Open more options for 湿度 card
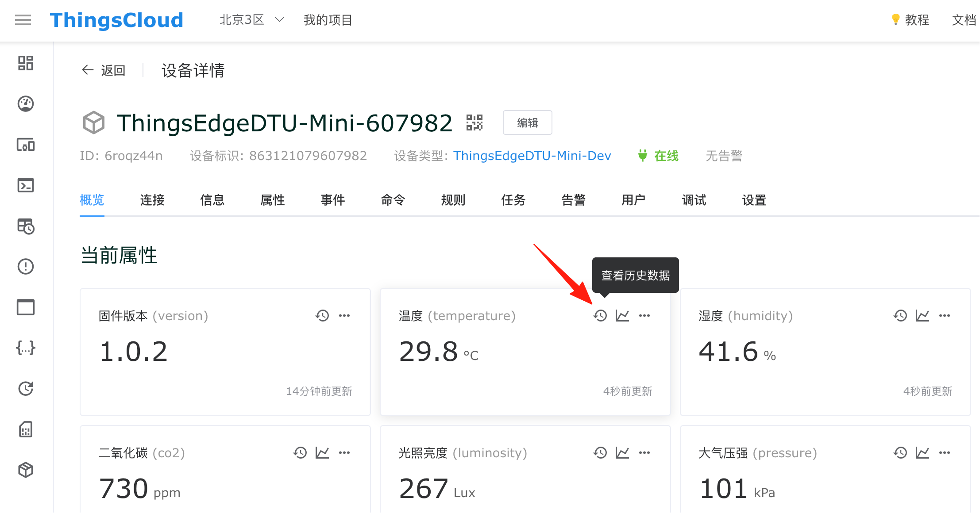The width and height of the screenshot is (980, 513). pos(945,315)
